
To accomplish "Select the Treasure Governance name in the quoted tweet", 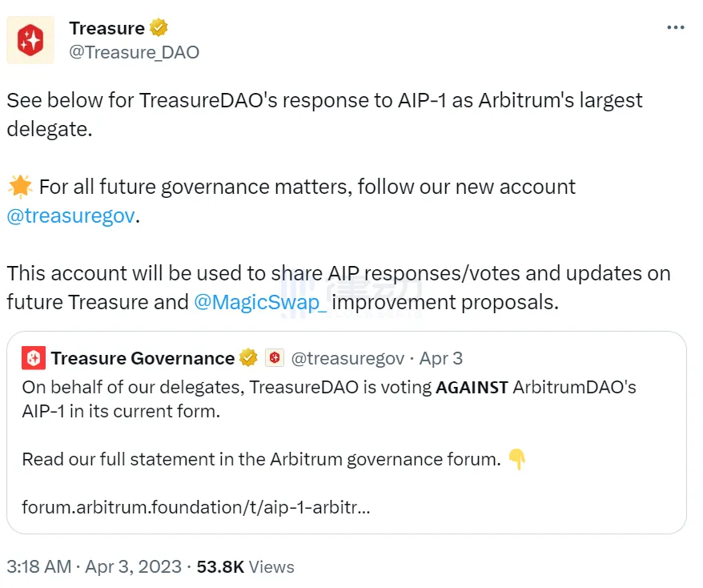I will pos(143,358).
